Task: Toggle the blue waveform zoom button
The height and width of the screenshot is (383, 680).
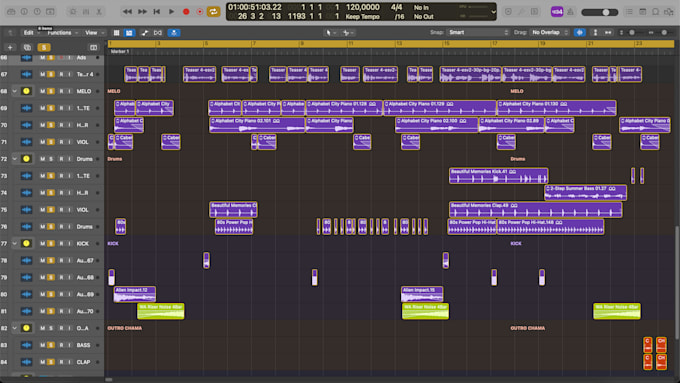Action: click(x=579, y=33)
